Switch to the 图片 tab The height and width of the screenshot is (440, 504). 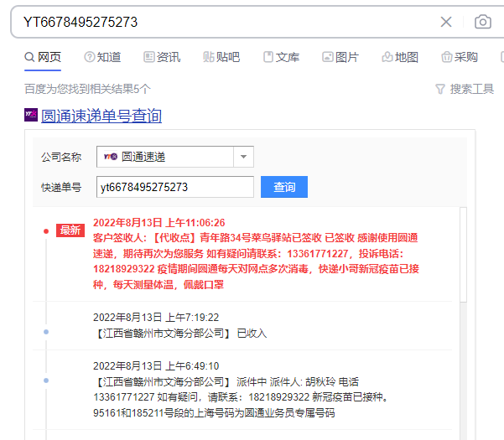[x=340, y=57]
